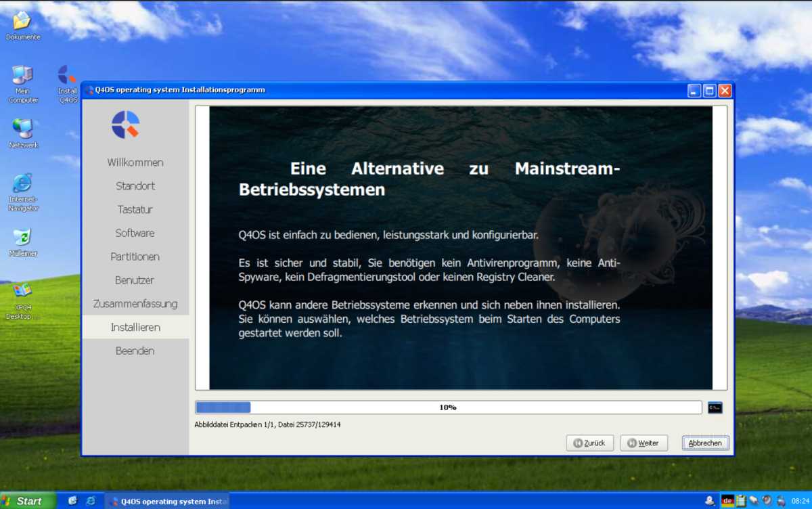Launch the Internet-Navigator desktop shortcut
The height and width of the screenshot is (509, 812).
22,184
